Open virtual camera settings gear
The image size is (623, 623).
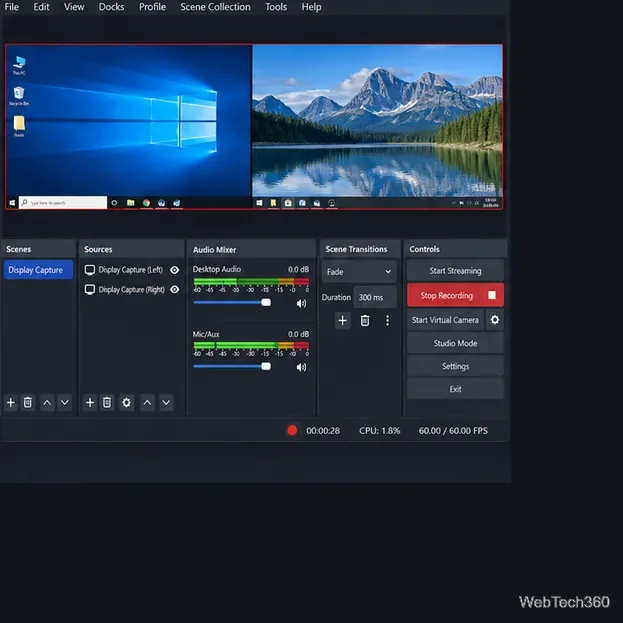pyautogui.click(x=495, y=319)
